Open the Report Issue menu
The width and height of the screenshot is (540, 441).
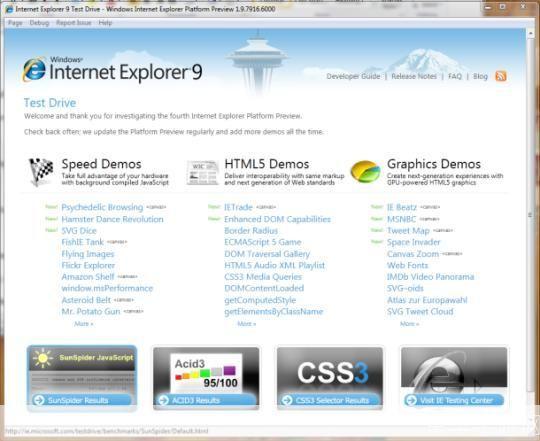click(x=74, y=23)
